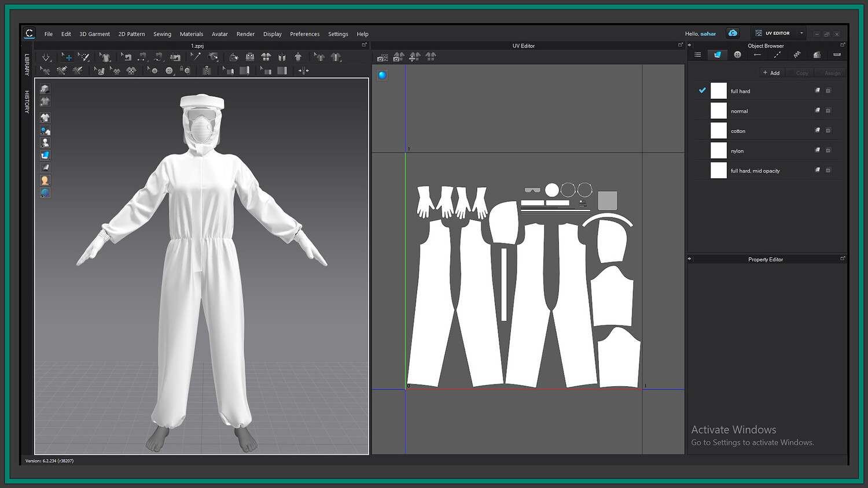Toggle avatar display in 3D viewport
The image size is (868, 488).
point(45,143)
